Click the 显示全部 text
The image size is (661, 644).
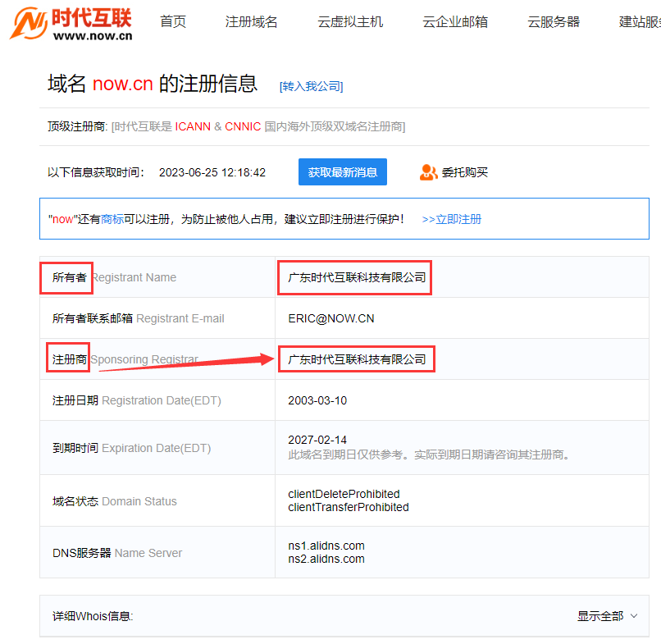pos(599,616)
